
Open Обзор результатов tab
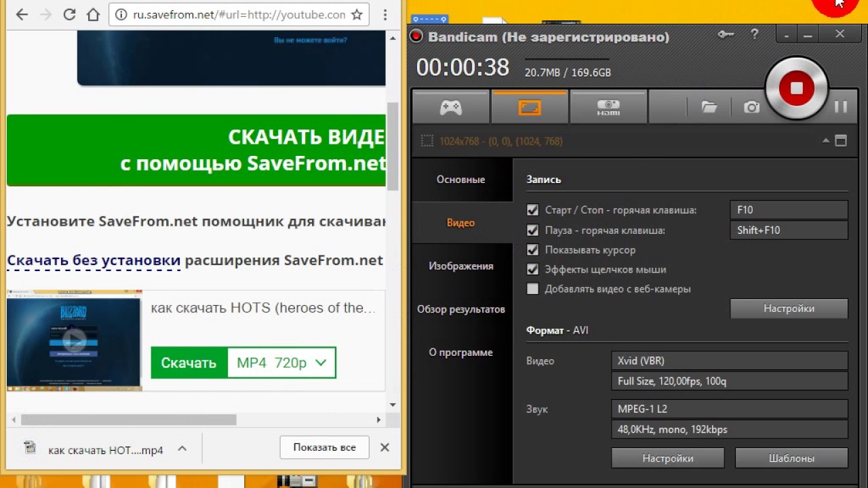tap(461, 309)
